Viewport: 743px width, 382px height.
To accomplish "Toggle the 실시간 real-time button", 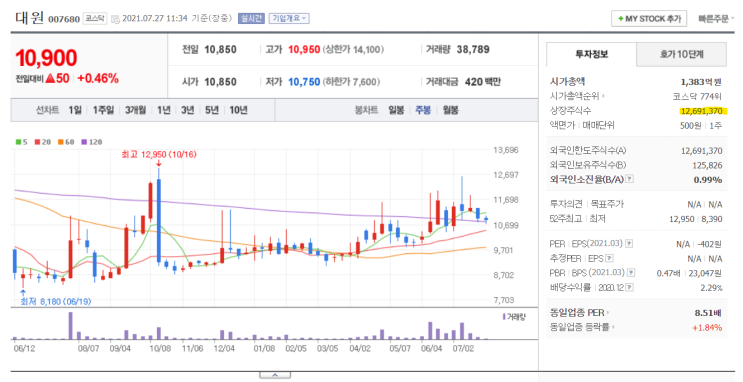I will point(251,18).
